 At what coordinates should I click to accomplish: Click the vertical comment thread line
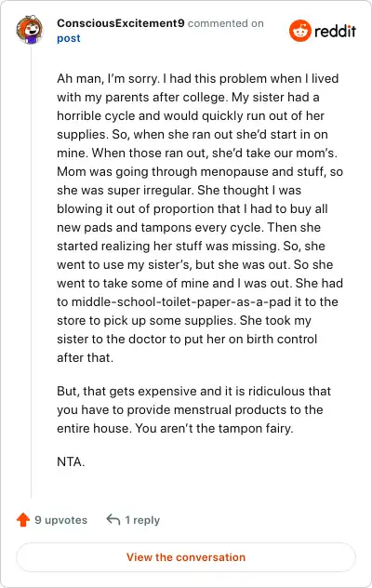tap(31, 272)
